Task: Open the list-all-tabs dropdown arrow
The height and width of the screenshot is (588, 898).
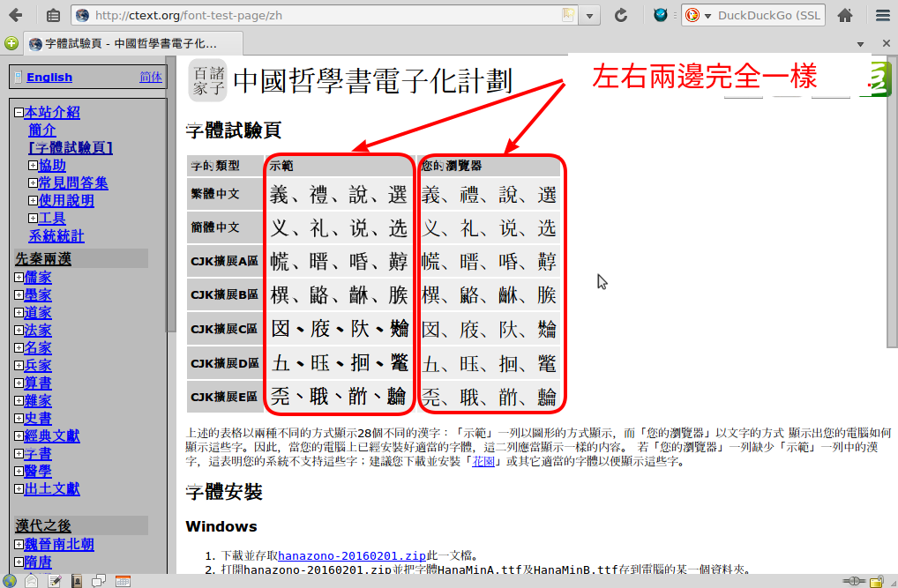Action: [860, 43]
